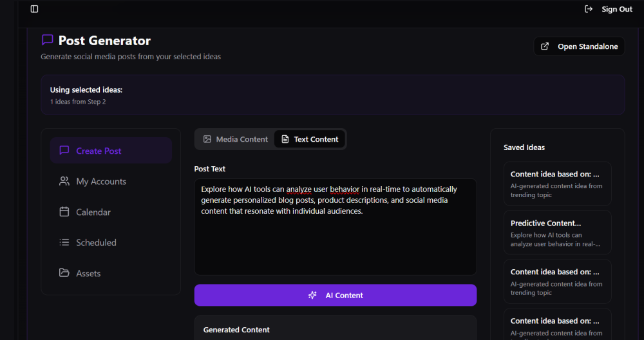Click the Calendar icon in the sidebar

tap(64, 212)
